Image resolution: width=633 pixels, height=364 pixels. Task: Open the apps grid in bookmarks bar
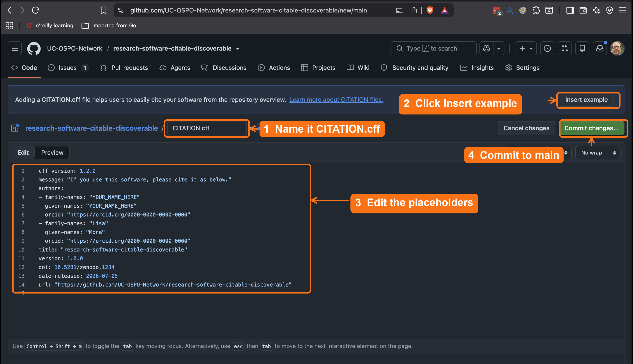click(x=9, y=26)
